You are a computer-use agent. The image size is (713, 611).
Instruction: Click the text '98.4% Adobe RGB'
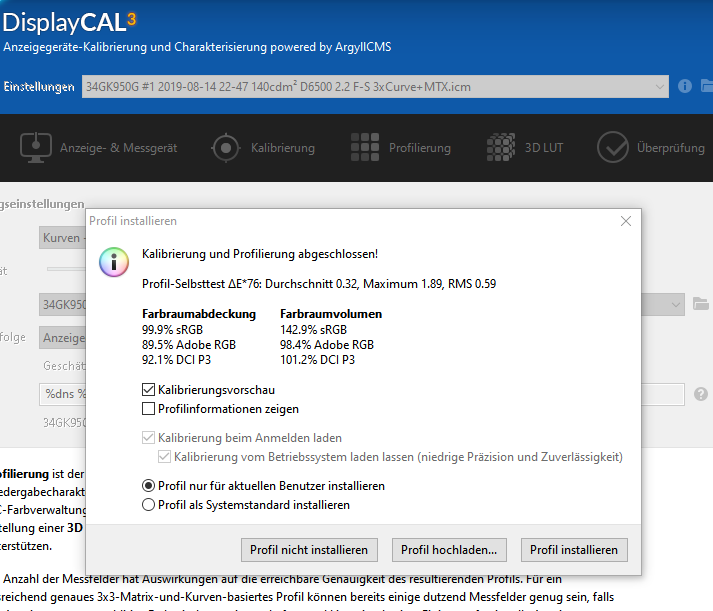point(326,345)
